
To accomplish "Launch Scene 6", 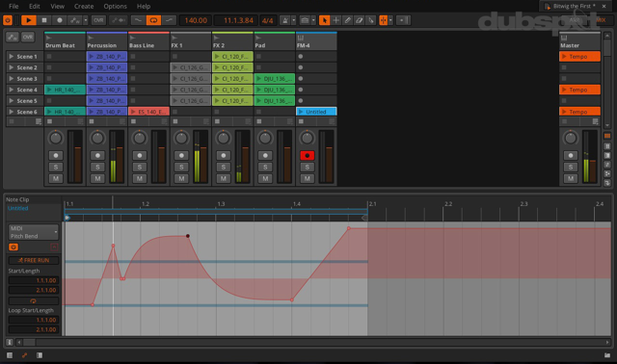I will point(12,112).
